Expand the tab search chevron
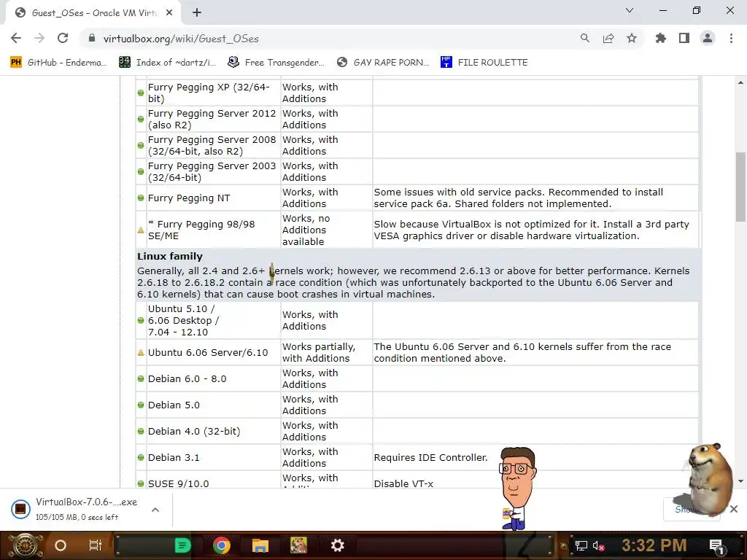Viewport: 747px width, 560px height. pos(630,10)
